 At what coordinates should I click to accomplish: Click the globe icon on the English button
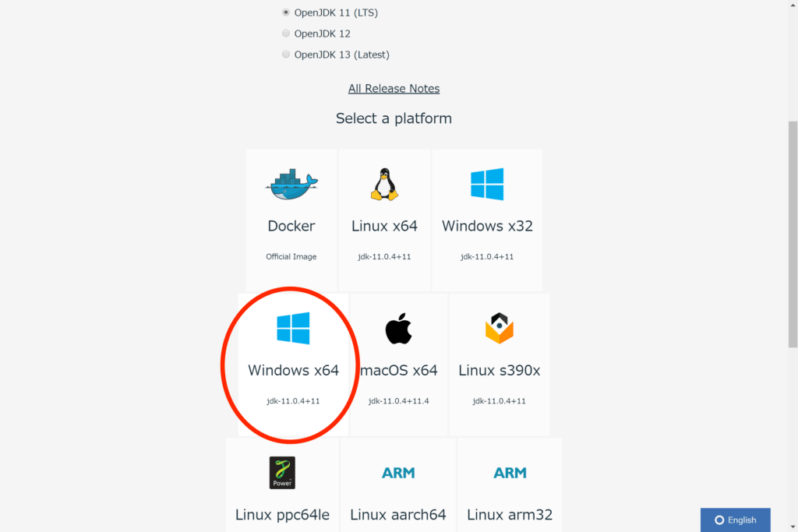coord(719,520)
